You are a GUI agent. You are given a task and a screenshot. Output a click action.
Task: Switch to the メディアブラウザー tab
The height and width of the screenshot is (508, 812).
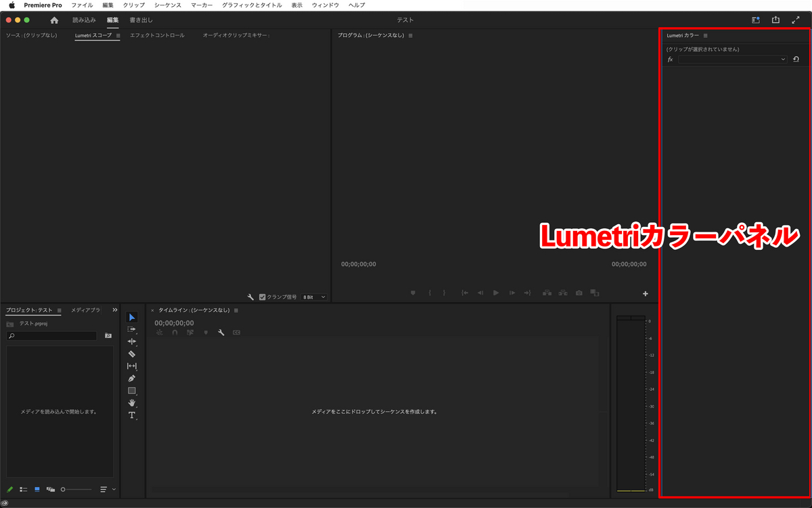pyautogui.click(x=85, y=310)
